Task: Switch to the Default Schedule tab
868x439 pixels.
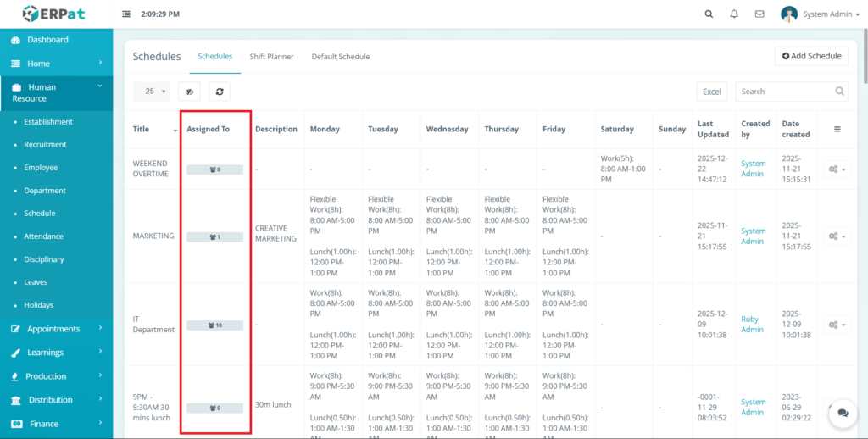Action: [x=340, y=57]
